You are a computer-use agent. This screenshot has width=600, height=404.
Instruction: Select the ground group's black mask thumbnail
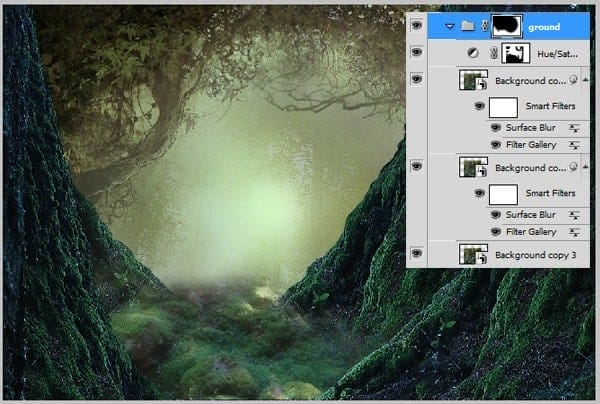point(507,26)
